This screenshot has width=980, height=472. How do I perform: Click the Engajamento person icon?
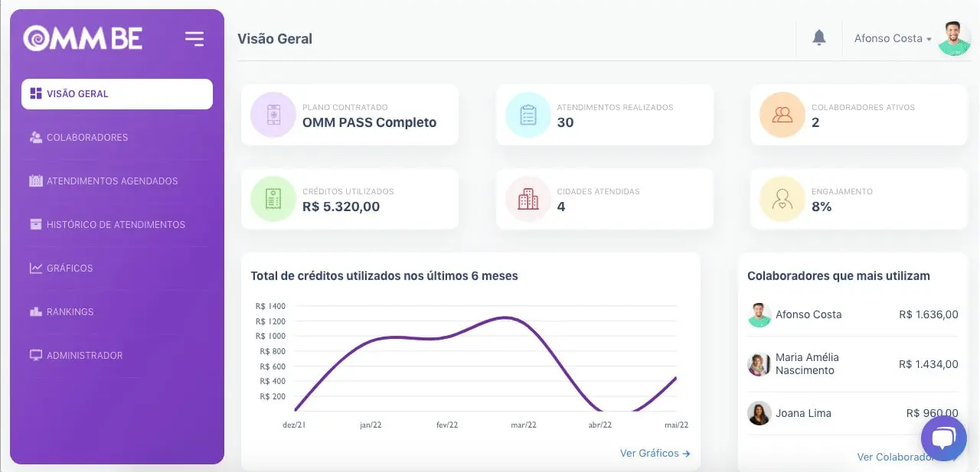point(782,199)
